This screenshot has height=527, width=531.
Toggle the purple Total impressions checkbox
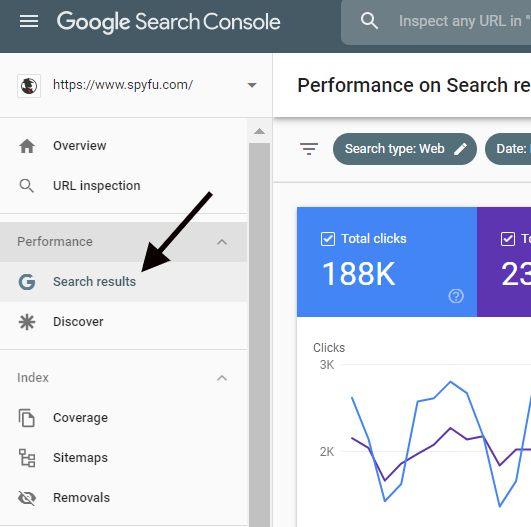click(x=508, y=239)
